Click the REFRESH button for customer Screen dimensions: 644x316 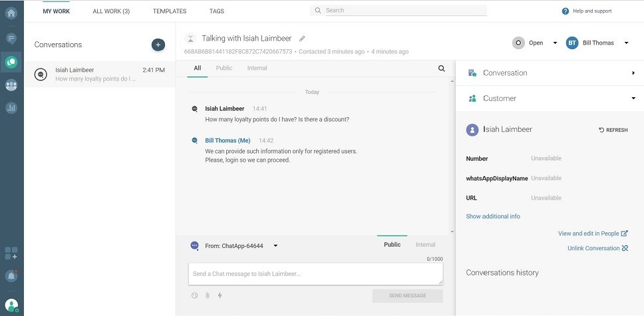click(613, 130)
